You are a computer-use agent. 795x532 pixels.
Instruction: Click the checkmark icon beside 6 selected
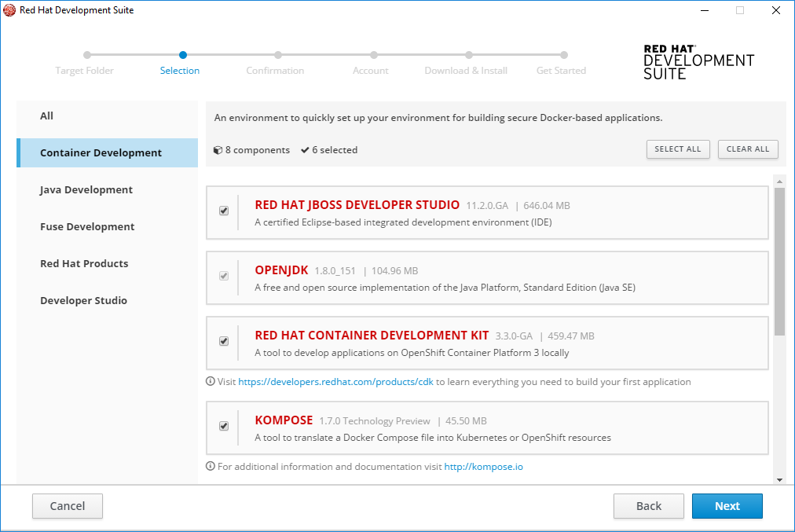pos(305,149)
